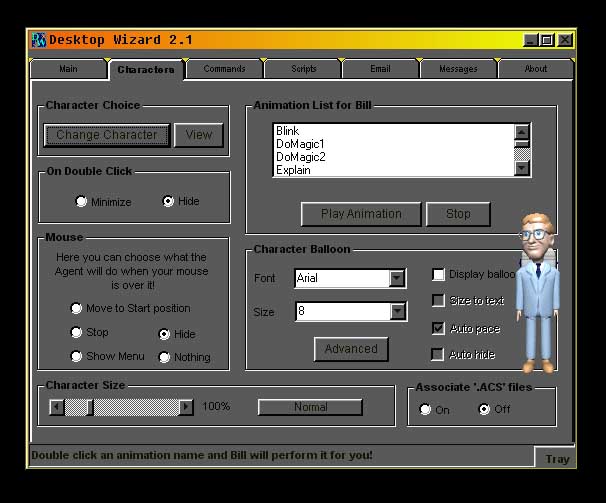
Task: Switch to the Main tab
Action: (x=68, y=69)
